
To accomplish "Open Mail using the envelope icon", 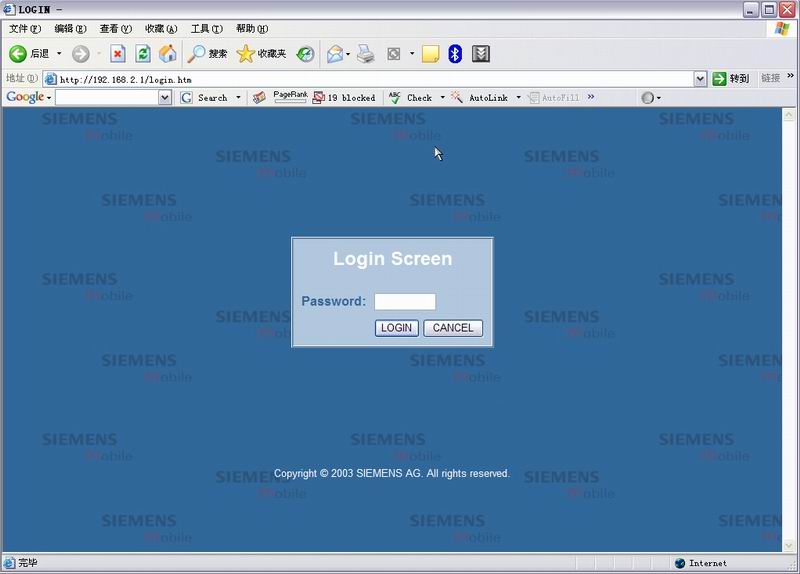I will pos(335,54).
